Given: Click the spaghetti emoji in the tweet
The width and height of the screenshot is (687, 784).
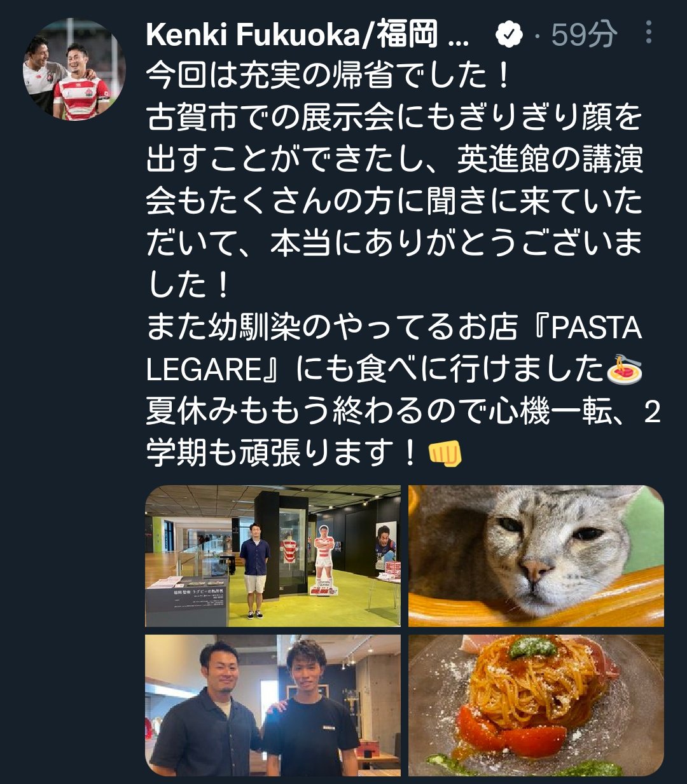Looking at the screenshot, I should pos(624,369).
